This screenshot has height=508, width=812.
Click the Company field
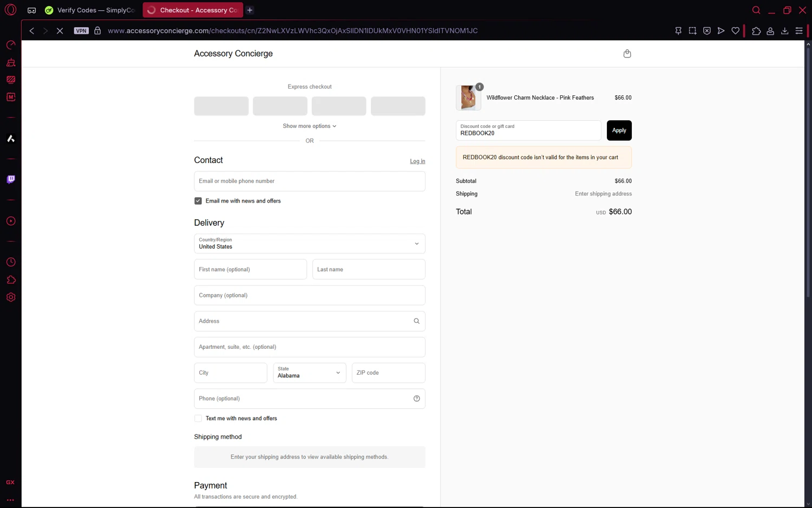(x=310, y=295)
